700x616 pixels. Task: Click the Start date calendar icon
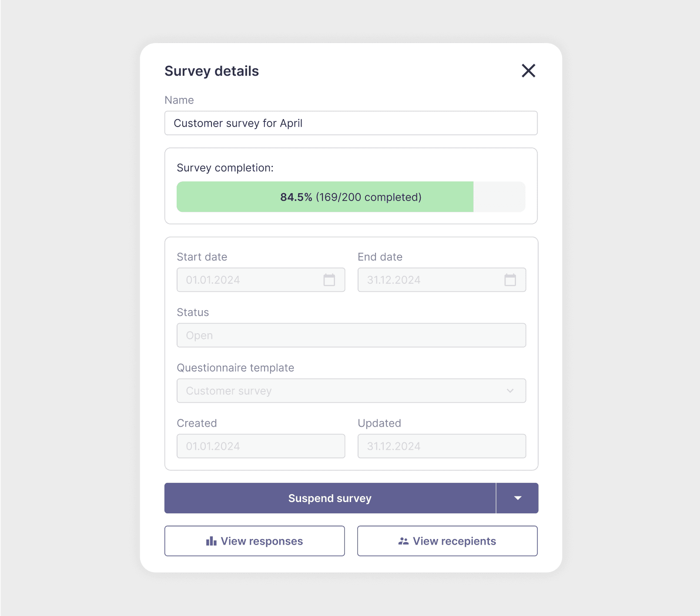pyautogui.click(x=330, y=280)
